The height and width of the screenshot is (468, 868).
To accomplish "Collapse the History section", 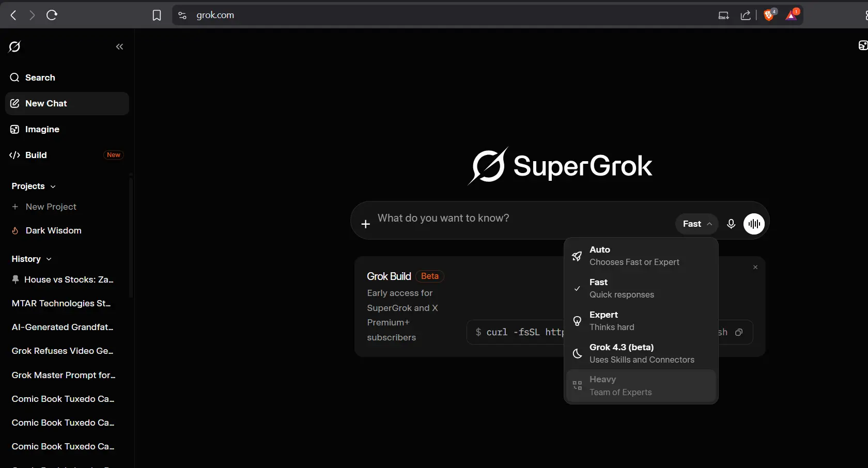I will (x=32, y=259).
